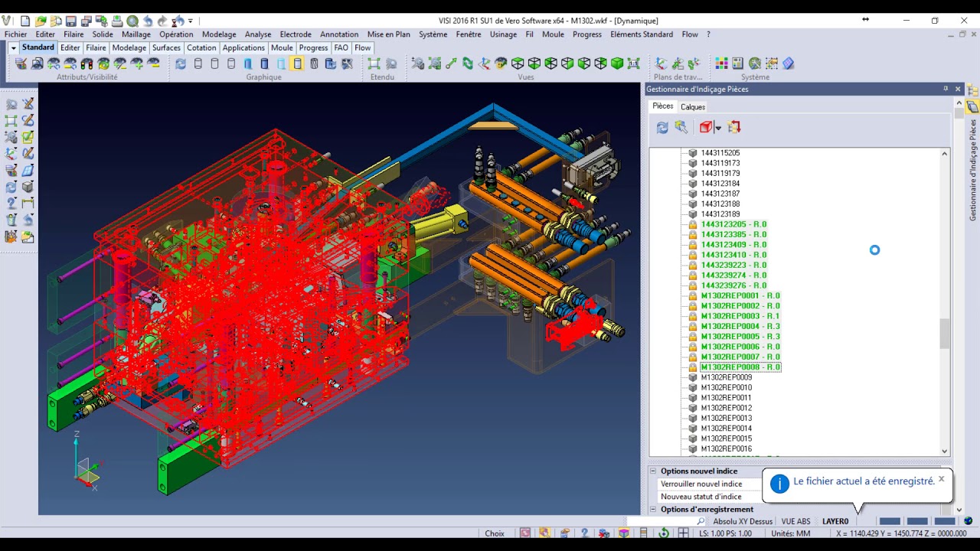This screenshot has height=551, width=980.
Task: Click the traffic light icon in Attributs/Visibilité
Action: 87,64
